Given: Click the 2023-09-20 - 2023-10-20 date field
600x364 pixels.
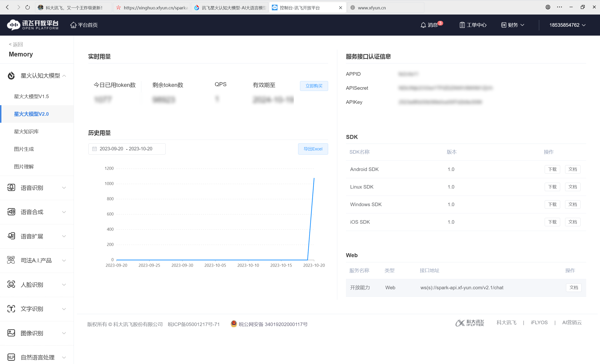Looking at the screenshot, I should (127, 149).
